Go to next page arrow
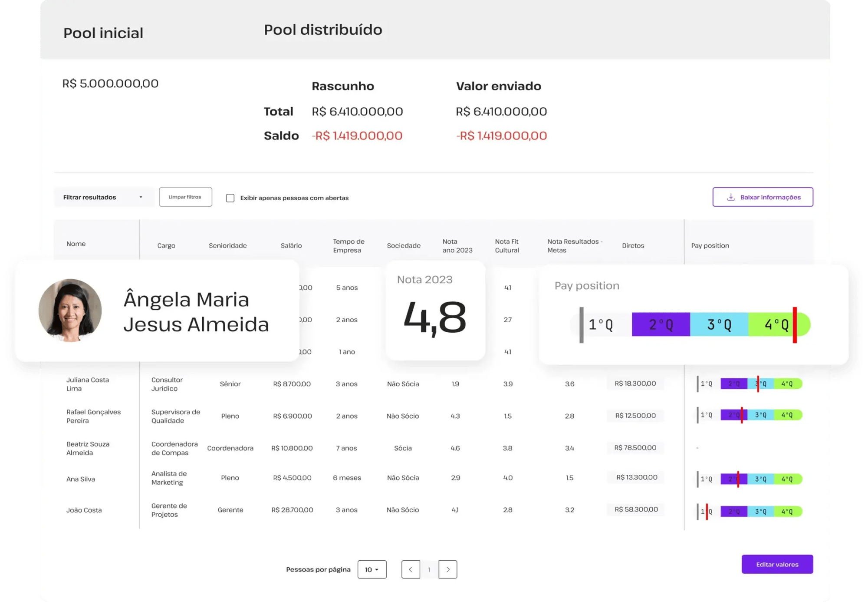 click(x=448, y=569)
